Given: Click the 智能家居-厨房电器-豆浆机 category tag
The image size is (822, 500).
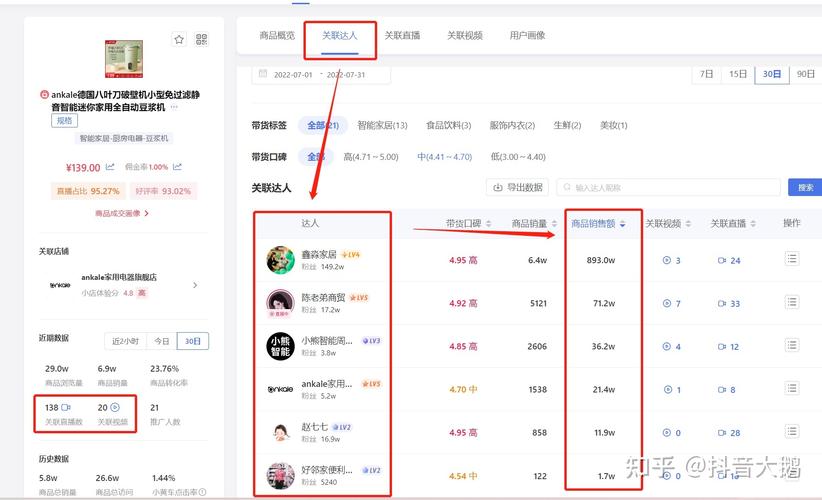Looking at the screenshot, I should click(x=124, y=138).
